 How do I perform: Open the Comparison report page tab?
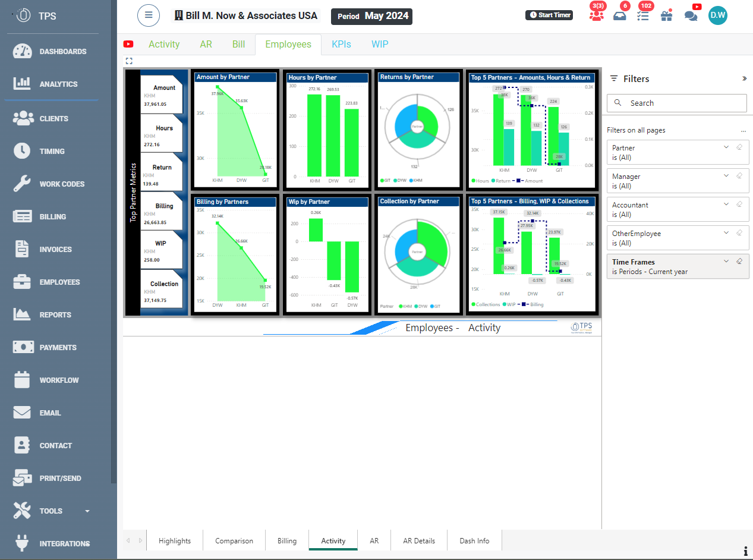click(x=234, y=540)
